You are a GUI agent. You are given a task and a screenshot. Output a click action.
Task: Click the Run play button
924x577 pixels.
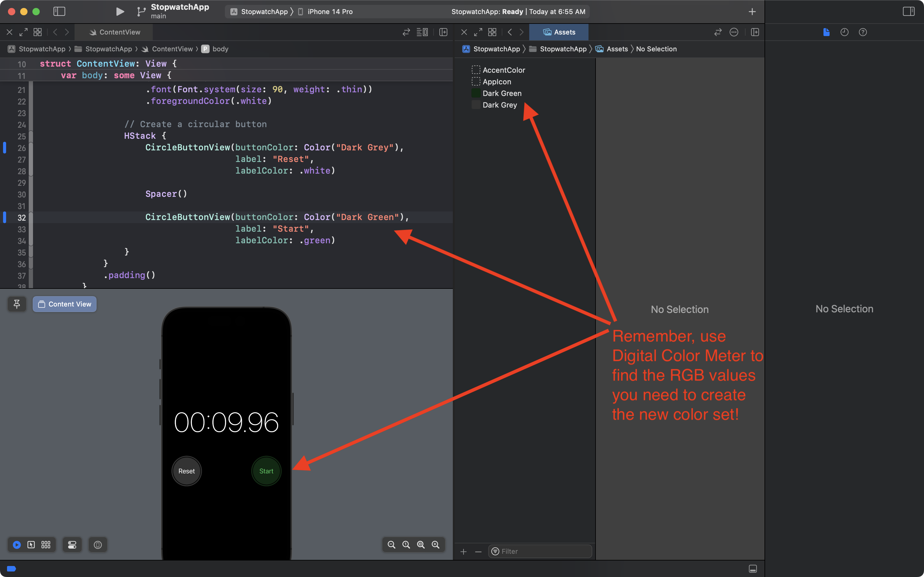[120, 11]
